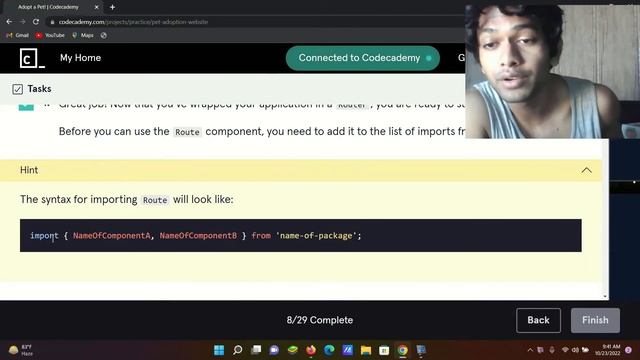Open a new browser tab with plus icon
640x360 pixels.
112,7
